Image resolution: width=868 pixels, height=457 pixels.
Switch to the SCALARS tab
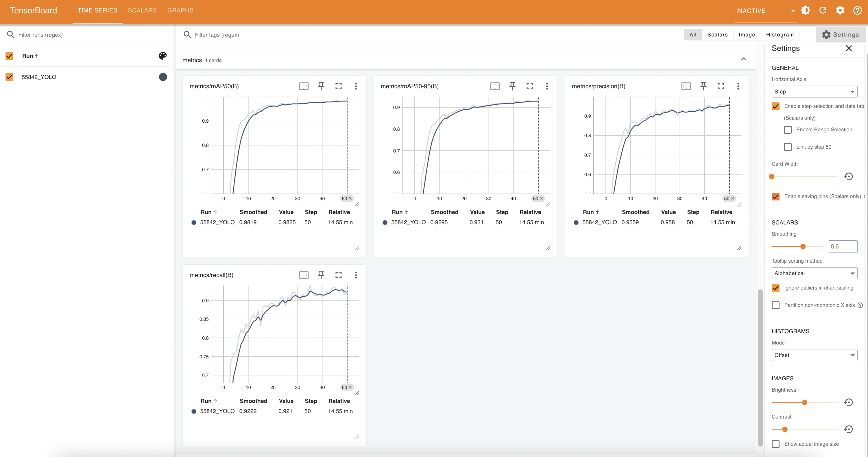coord(142,10)
